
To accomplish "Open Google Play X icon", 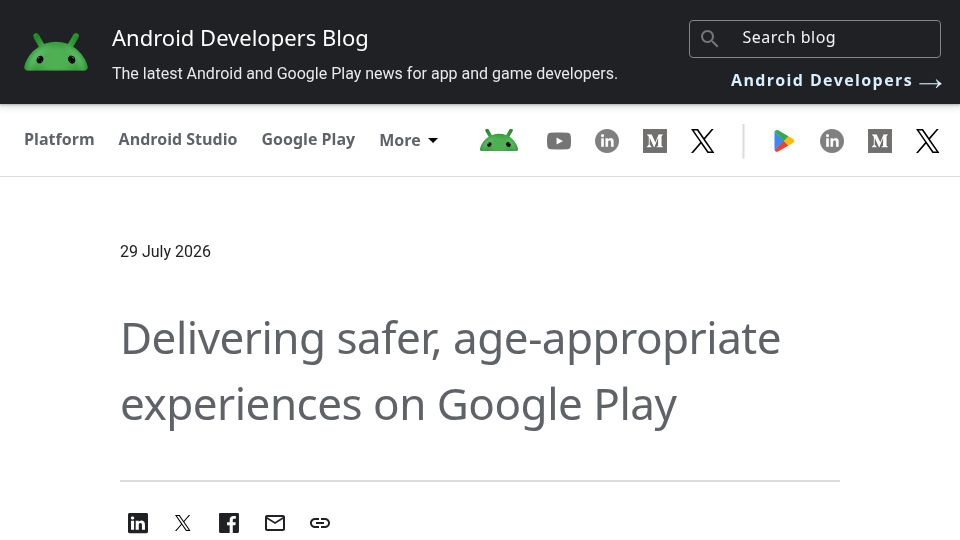I will coord(927,141).
